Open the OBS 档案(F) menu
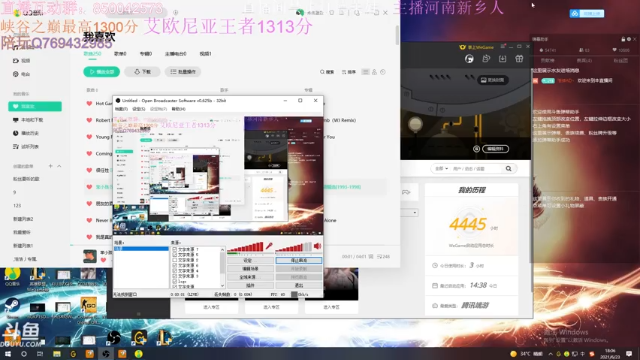 pos(121,109)
